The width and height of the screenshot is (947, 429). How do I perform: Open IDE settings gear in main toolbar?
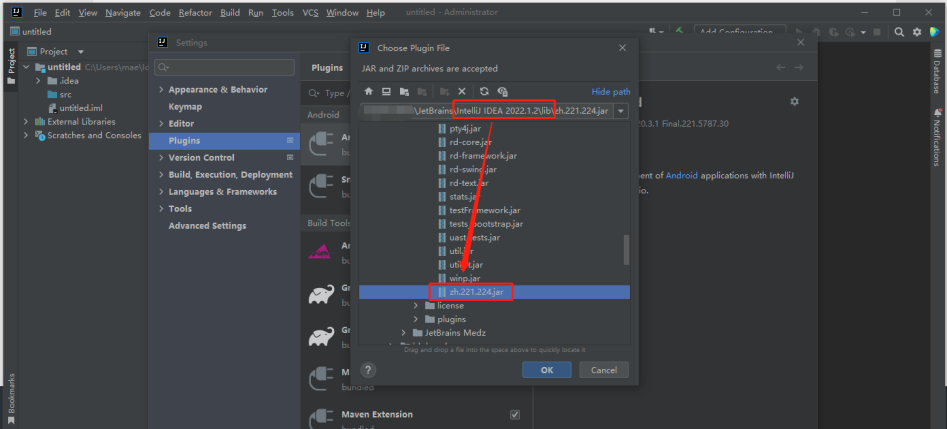click(917, 32)
